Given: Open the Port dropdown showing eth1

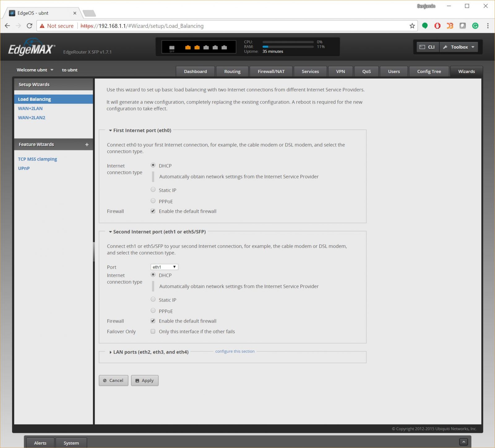Looking at the screenshot, I should [x=164, y=267].
